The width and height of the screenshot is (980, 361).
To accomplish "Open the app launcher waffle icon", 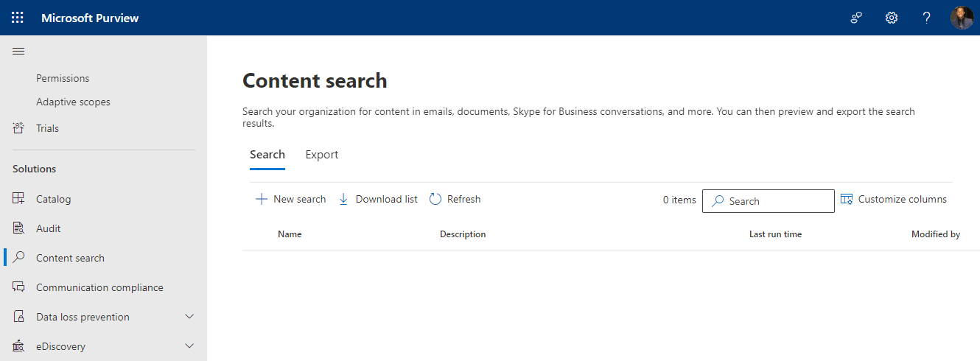I will tap(18, 18).
